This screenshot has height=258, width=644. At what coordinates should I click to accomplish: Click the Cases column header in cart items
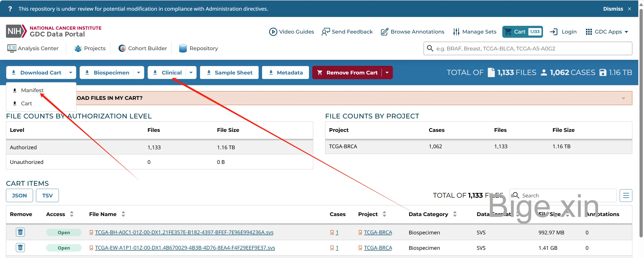pos(338,214)
